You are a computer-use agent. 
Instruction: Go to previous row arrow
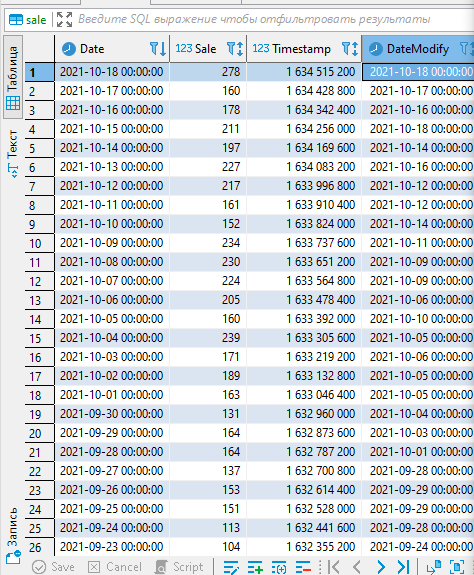click(357, 567)
